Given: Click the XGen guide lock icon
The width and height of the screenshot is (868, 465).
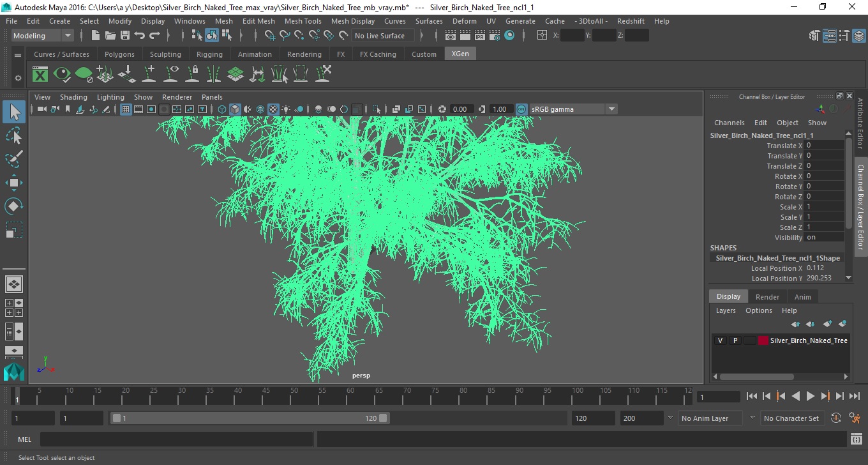Looking at the screenshot, I should pyautogui.click(x=192, y=74).
